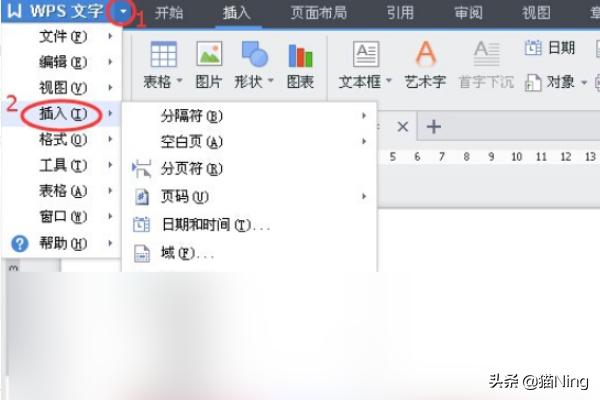Add a new document tab with plus

tap(434, 126)
